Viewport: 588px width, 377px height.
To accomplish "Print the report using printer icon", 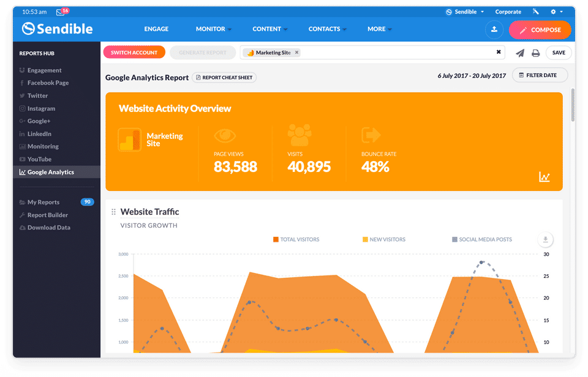I will click(535, 53).
